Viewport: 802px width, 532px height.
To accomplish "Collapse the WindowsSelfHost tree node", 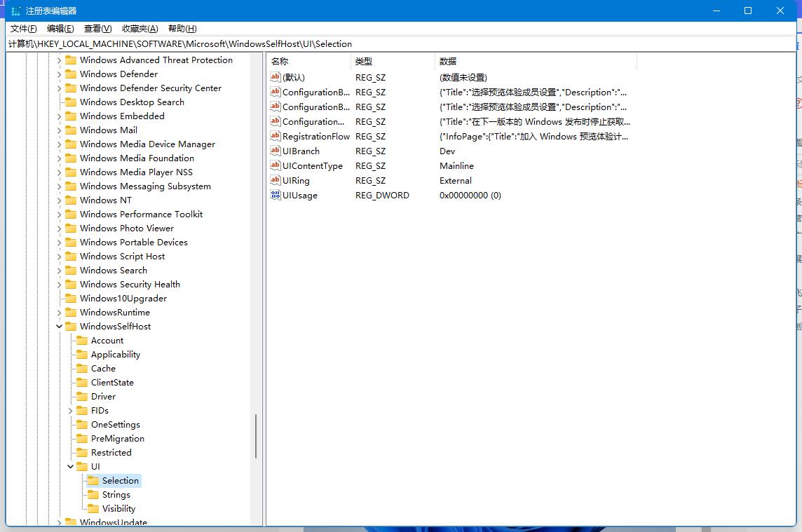I will (60, 327).
